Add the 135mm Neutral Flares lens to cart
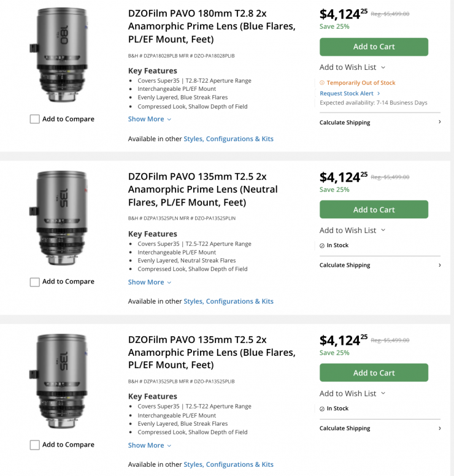The image size is (454, 476). point(374,210)
